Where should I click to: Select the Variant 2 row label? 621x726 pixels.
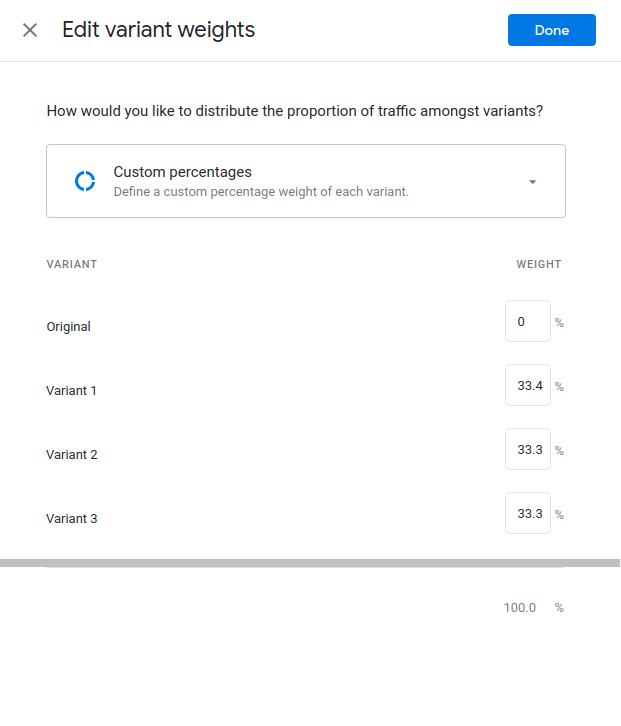(x=71, y=455)
